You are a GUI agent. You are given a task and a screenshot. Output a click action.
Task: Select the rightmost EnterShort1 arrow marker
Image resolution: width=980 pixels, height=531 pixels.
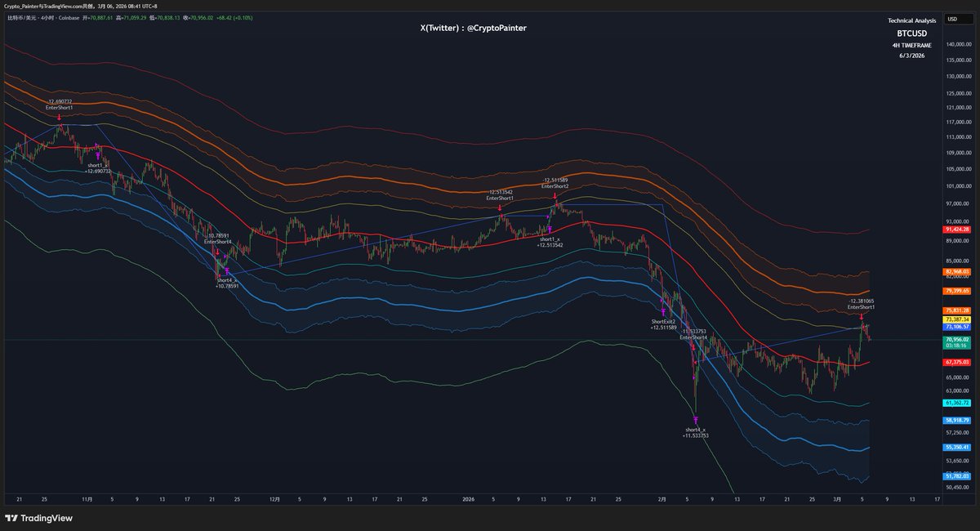(x=860, y=315)
